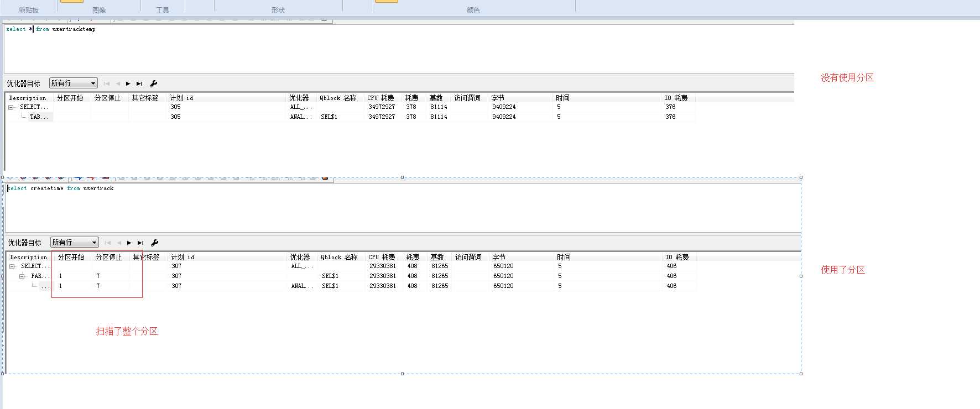Click Description header in plan 305 grid
The width and height of the screenshot is (980, 409).
(x=28, y=98)
